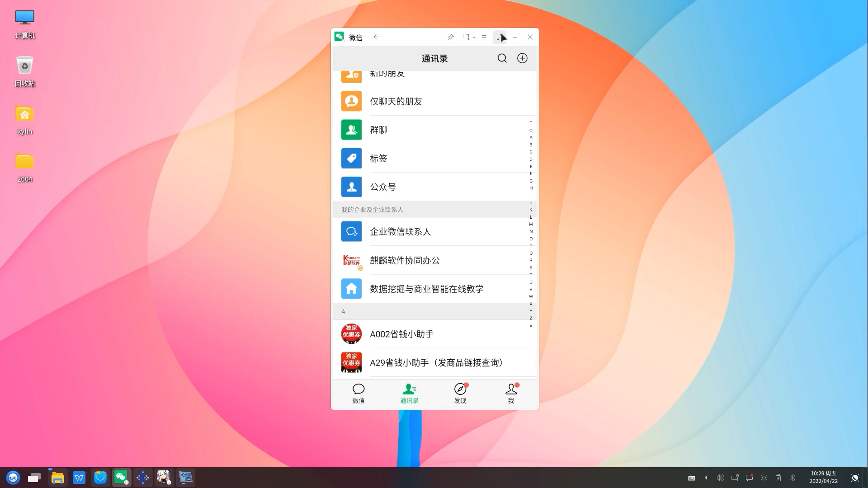Open the screenshot tool in the title bar
The width and height of the screenshot is (868, 488).
coord(467,37)
